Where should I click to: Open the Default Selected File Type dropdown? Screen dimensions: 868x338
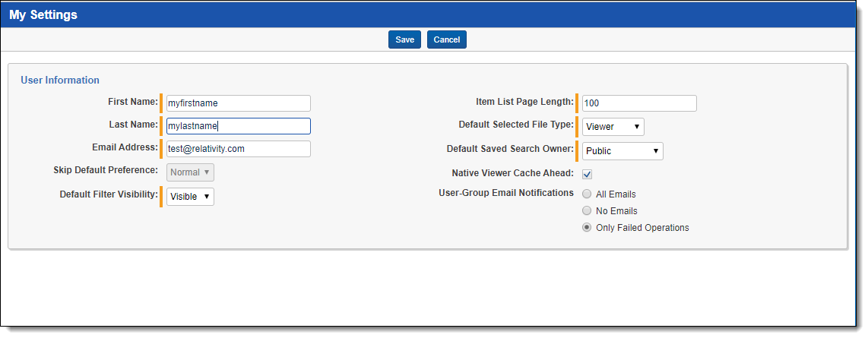(x=613, y=127)
